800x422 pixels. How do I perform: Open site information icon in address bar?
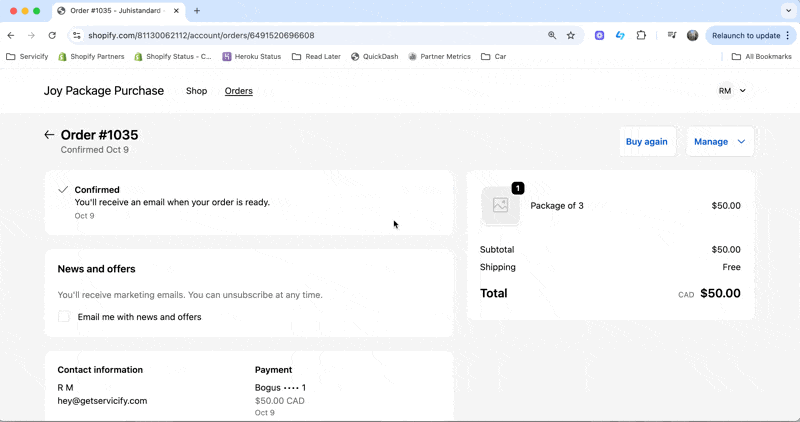coord(77,35)
